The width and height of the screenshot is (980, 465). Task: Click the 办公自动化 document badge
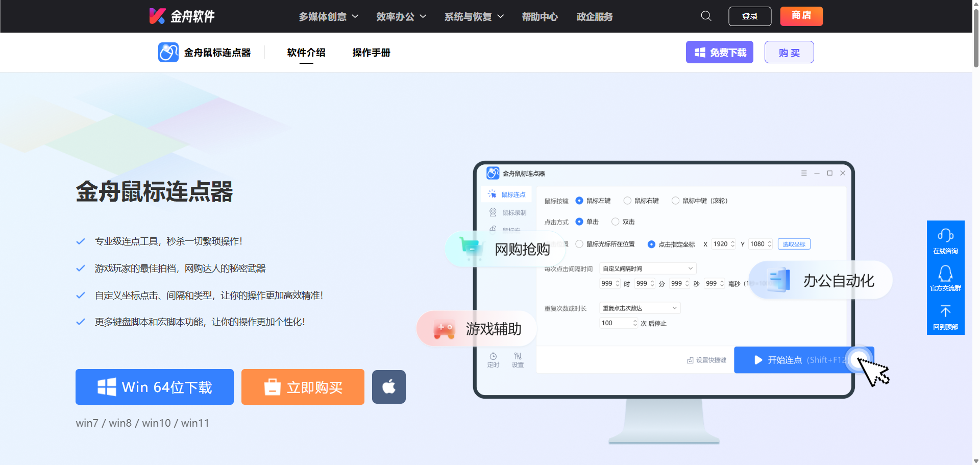820,280
